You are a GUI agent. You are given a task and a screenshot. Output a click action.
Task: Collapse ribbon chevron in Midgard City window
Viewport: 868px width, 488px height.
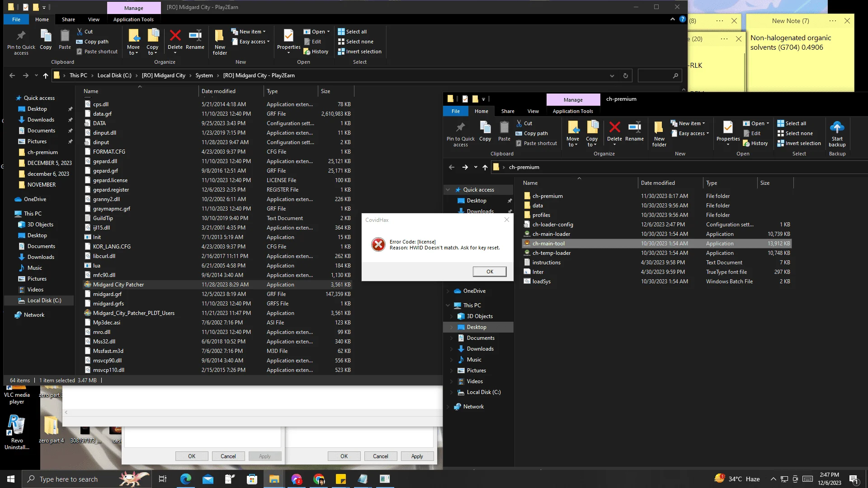[672, 19]
